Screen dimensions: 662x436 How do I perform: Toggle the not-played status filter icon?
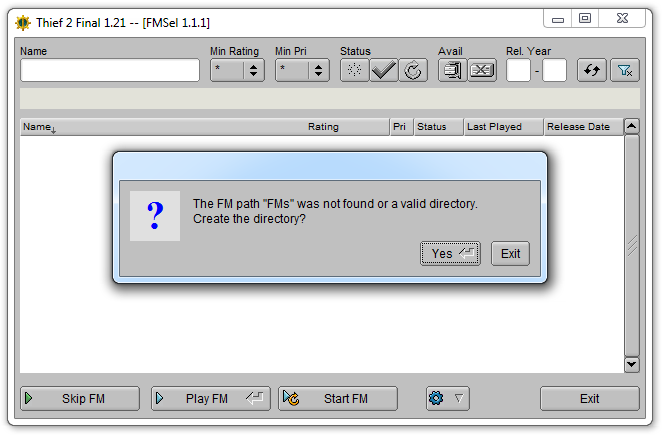point(355,70)
